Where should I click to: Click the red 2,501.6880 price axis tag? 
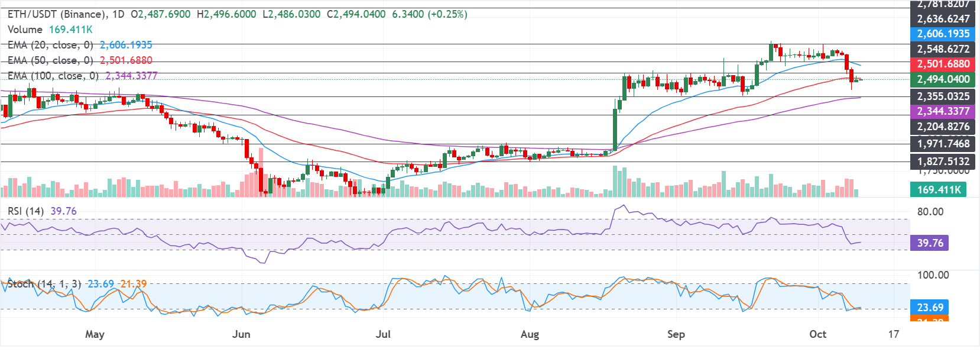942,64
